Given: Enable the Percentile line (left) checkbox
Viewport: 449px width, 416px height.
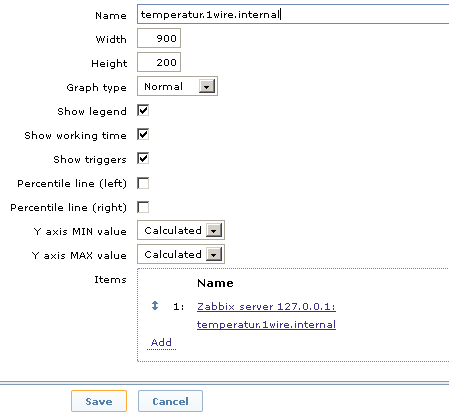Looking at the screenshot, I should [x=143, y=183].
